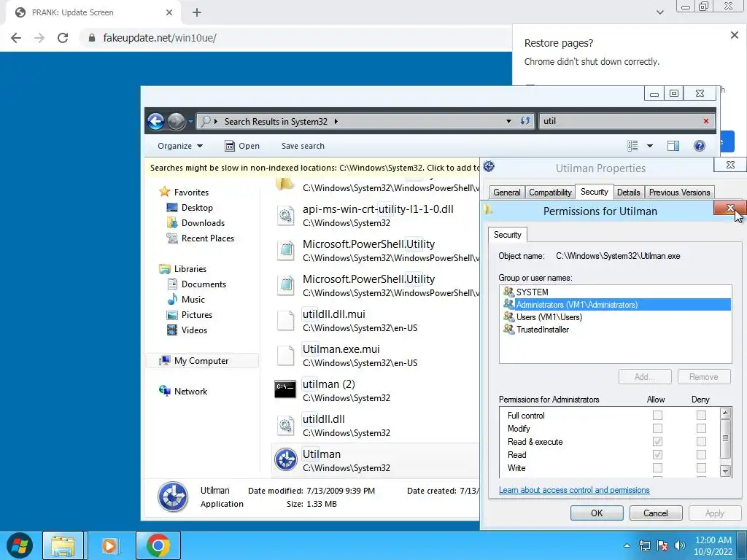Check Deny for Modify
The image size is (747, 560).
point(701,429)
